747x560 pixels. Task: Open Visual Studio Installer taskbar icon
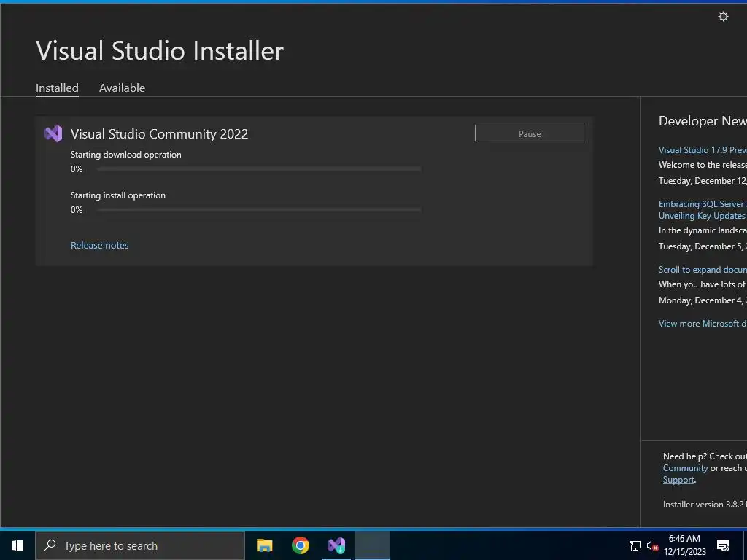tap(336, 545)
